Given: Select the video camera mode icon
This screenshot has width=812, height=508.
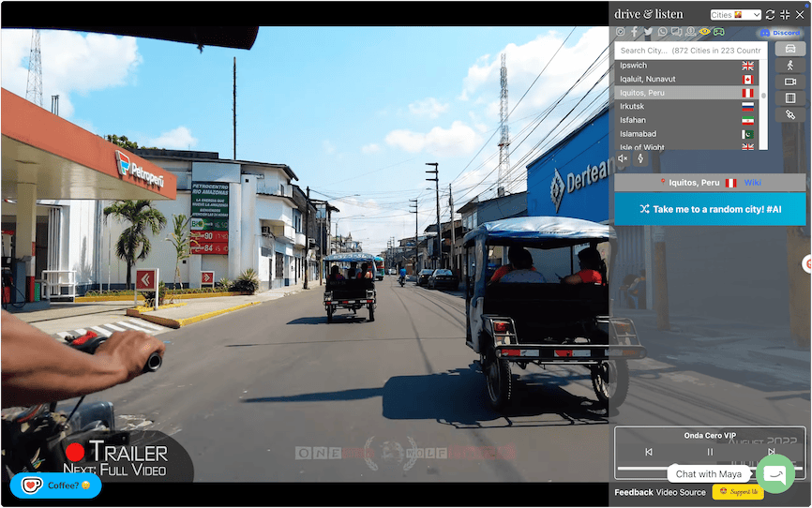Looking at the screenshot, I should (x=790, y=82).
